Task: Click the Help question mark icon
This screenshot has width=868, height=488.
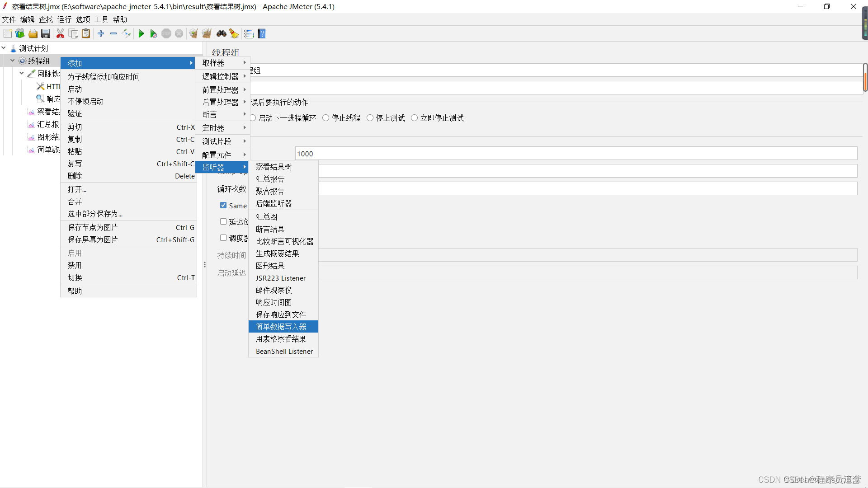Action: pyautogui.click(x=262, y=34)
